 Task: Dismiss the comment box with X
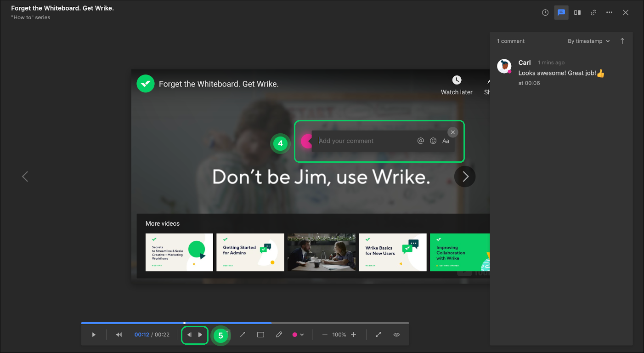[453, 132]
